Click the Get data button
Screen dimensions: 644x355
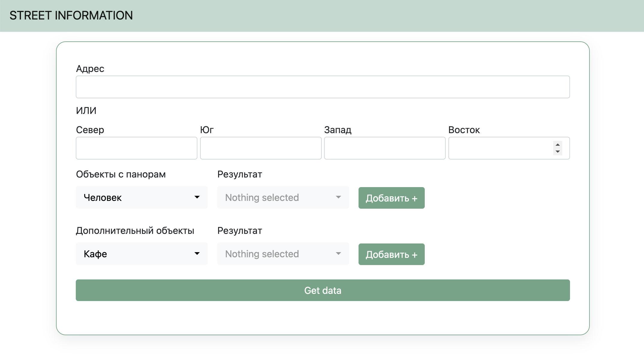pos(323,290)
